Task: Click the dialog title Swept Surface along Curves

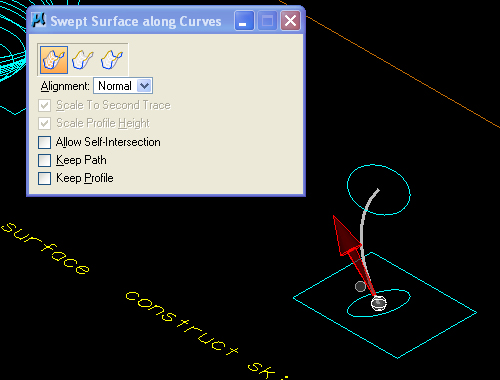Action: tap(136, 21)
